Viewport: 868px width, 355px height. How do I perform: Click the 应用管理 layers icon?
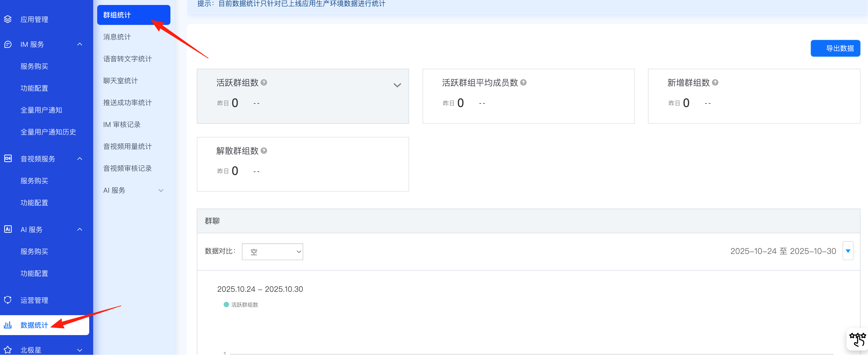click(8, 19)
